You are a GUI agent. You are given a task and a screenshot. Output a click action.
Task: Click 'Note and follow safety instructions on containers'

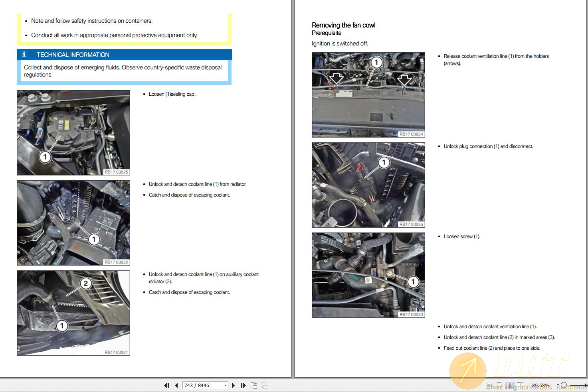coord(92,21)
